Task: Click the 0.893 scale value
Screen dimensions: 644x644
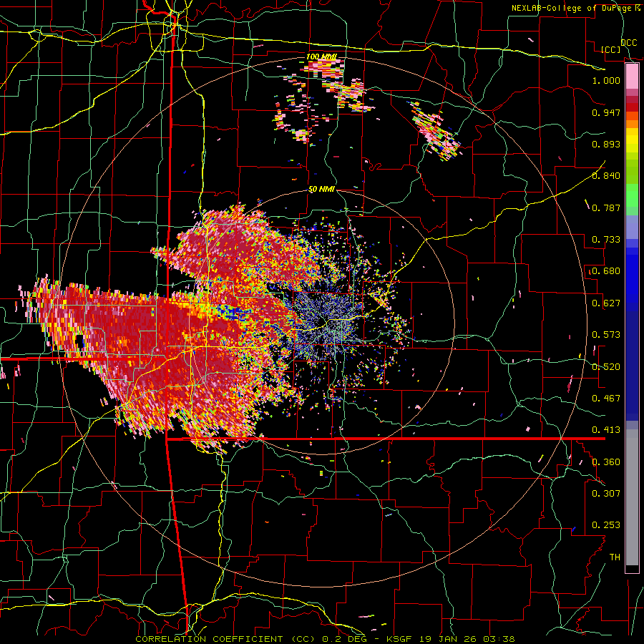Action: point(606,144)
